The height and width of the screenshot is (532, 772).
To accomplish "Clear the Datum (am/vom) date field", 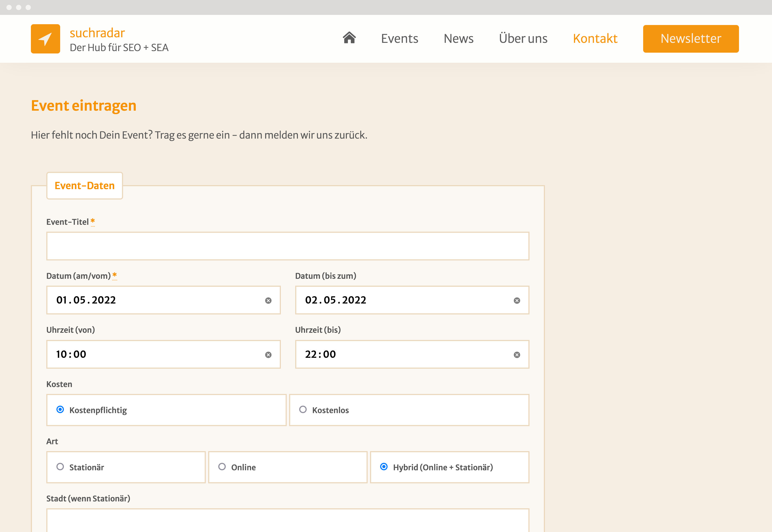I will pos(268,301).
